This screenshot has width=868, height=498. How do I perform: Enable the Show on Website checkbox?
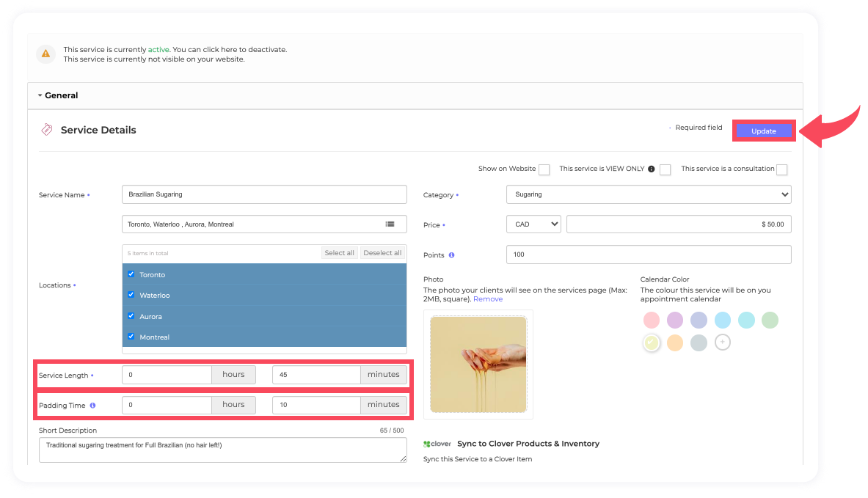click(x=544, y=169)
